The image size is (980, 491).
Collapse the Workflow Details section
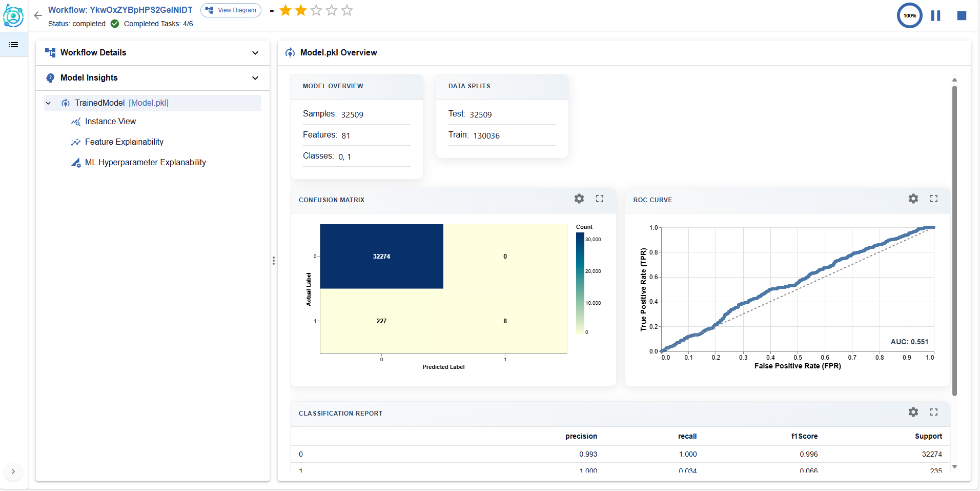[255, 52]
